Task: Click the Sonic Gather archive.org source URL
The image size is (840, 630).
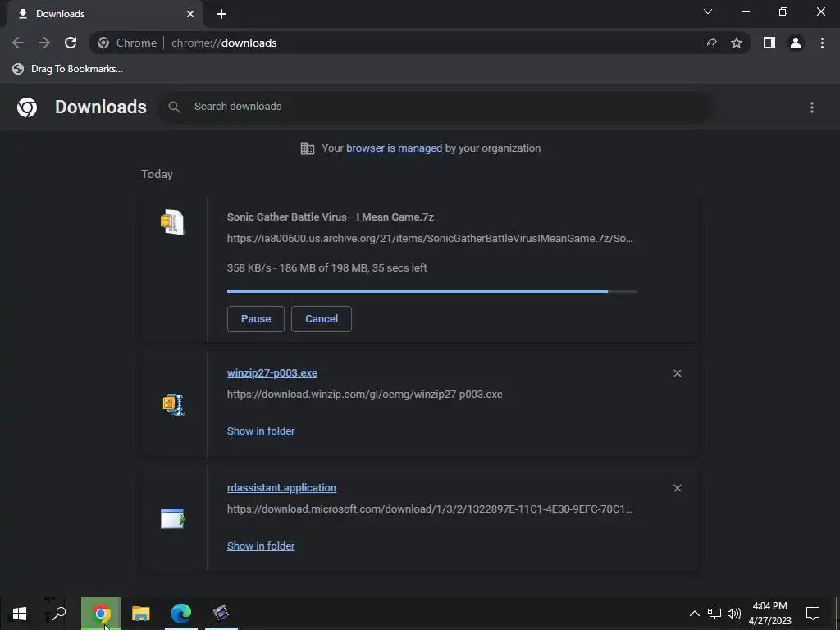Action: pyautogui.click(x=430, y=239)
